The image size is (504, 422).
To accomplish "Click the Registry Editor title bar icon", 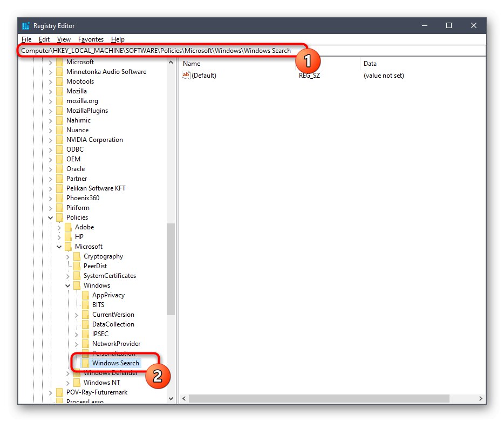I will pyautogui.click(x=26, y=26).
